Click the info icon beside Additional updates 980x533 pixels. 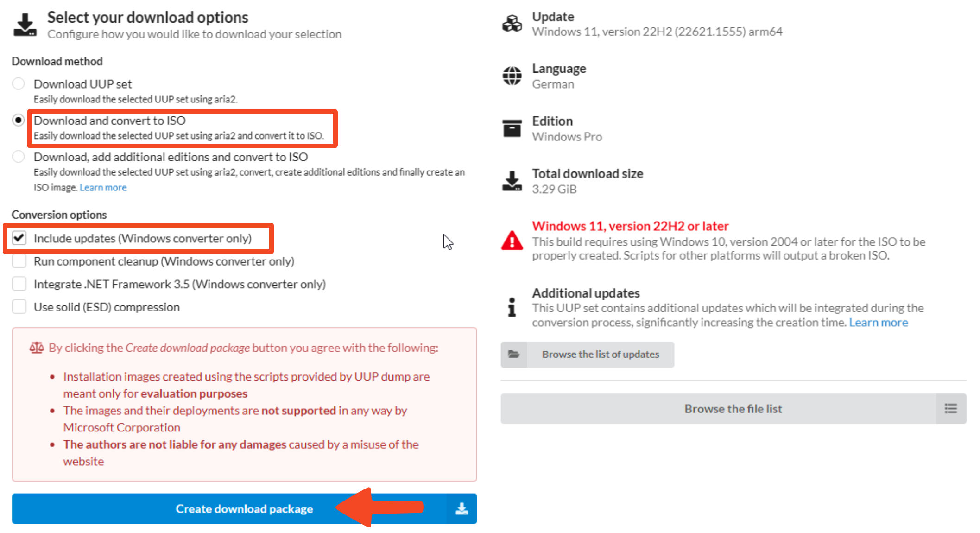(x=512, y=307)
